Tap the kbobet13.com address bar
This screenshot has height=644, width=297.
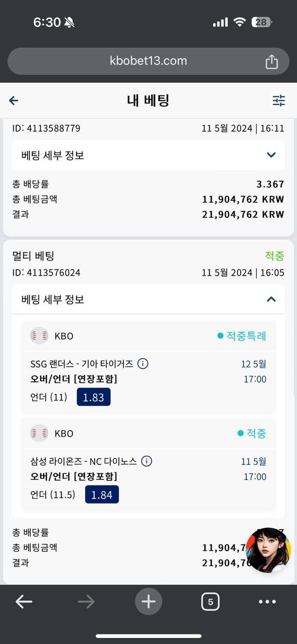148,61
